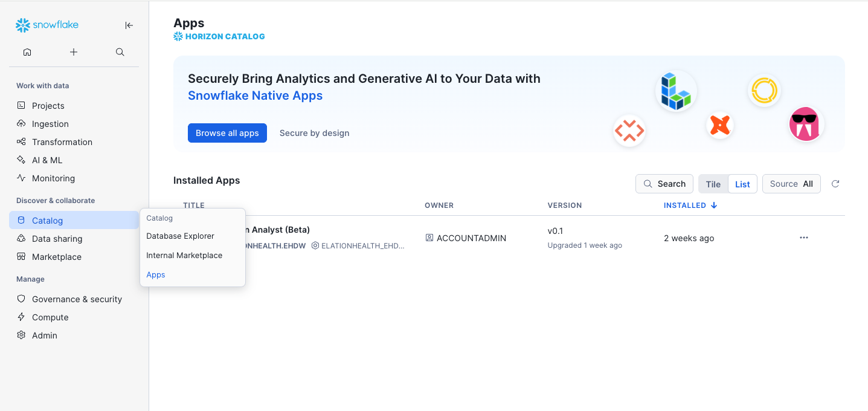Click the Browse all apps button
The image size is (868, 411).
[227, 133]
